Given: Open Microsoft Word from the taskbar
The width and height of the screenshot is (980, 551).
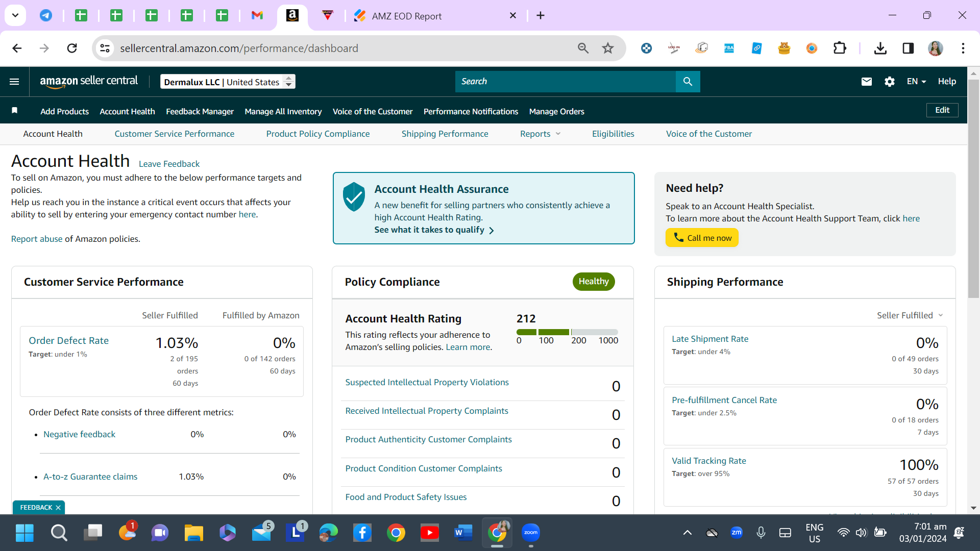Looking at the screenshot, I should pyautogui.click(x=463, y=533).
